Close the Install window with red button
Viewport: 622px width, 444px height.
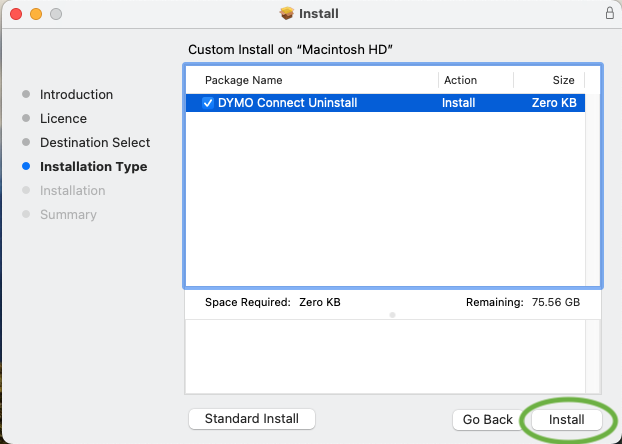[x=16, y=14]
